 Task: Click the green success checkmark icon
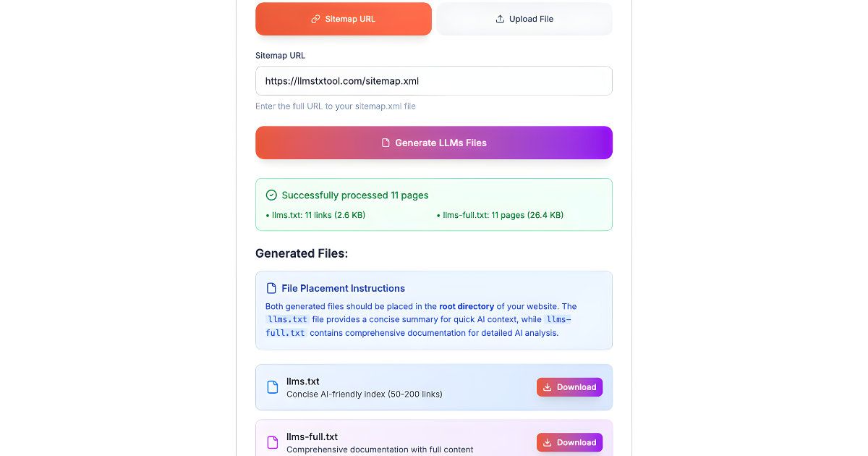tap(271, 195)
